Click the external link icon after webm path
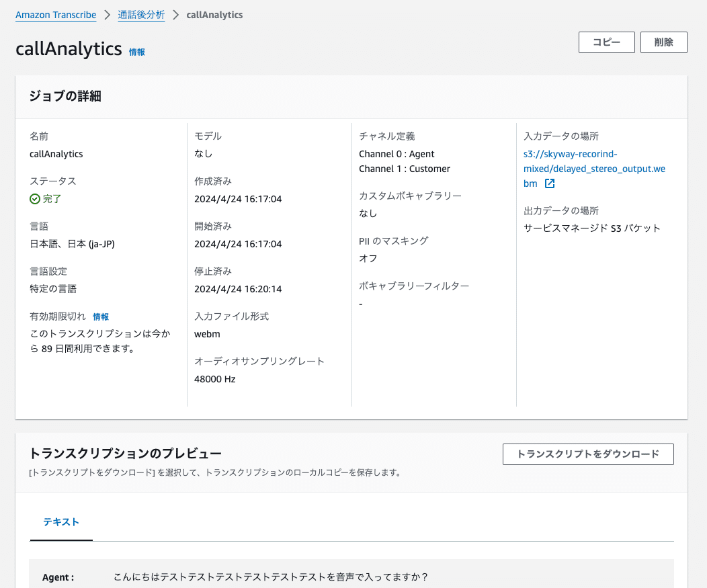 pos(550,183)
